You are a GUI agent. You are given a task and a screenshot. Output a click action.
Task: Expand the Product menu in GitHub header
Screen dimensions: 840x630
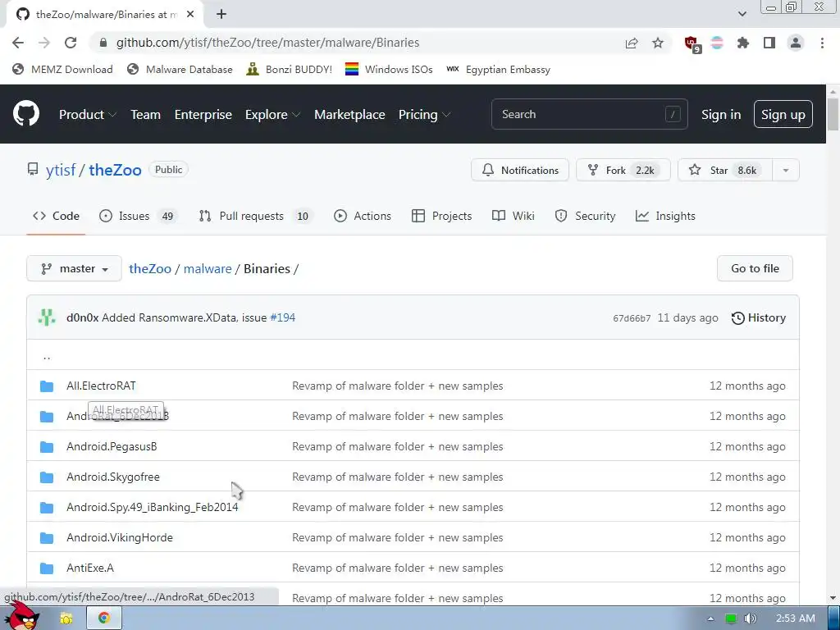point(87,114)
